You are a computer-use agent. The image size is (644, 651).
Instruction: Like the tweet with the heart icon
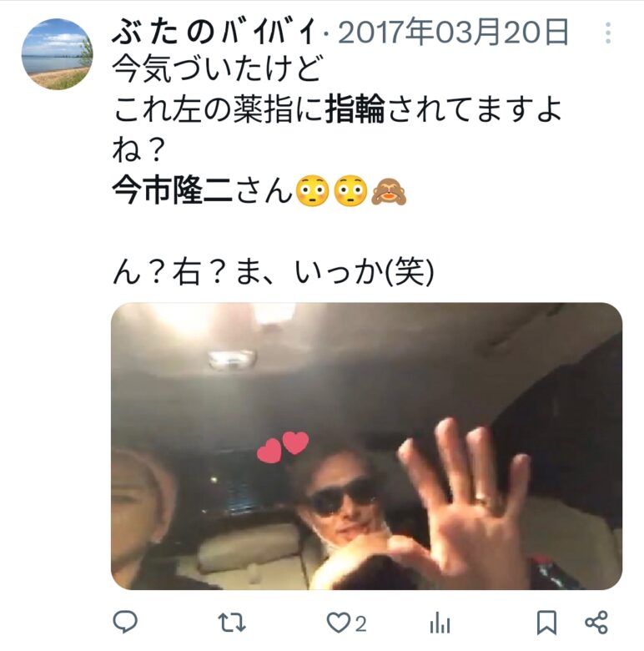[338, 623]
